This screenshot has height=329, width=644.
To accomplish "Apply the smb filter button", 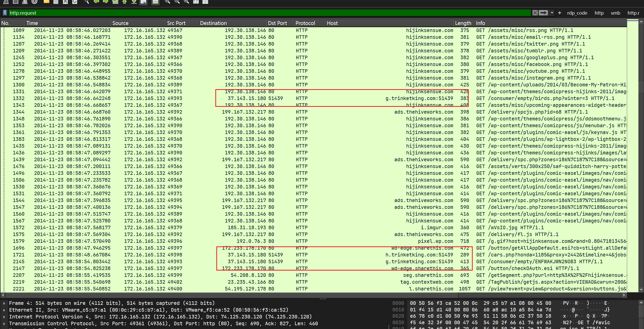I will [615, 13].
